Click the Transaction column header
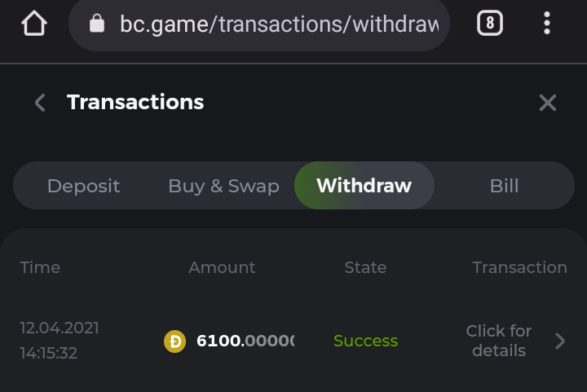This screenshot has width=587, height=392. coord(519,267)
